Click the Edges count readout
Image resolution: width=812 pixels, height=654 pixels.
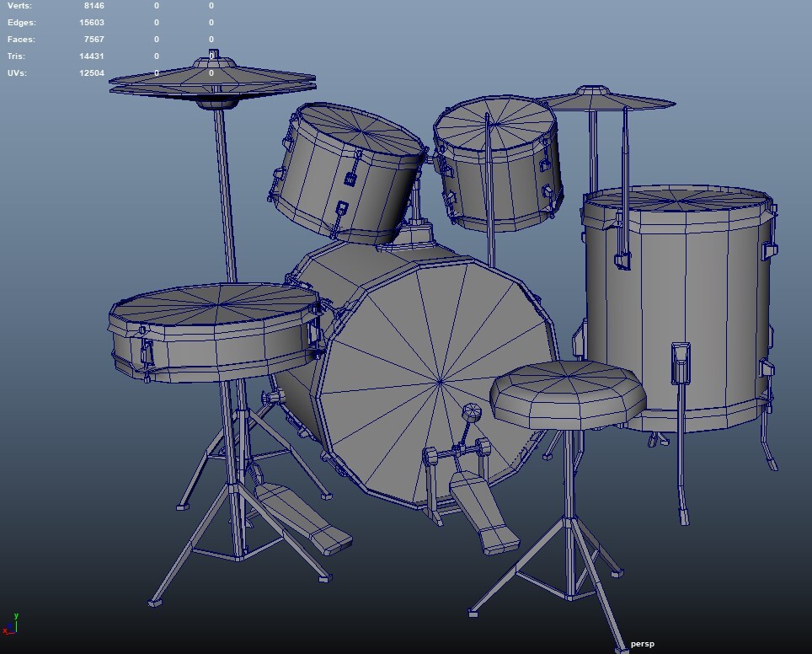pyautogui.click(x=93, y=22)
